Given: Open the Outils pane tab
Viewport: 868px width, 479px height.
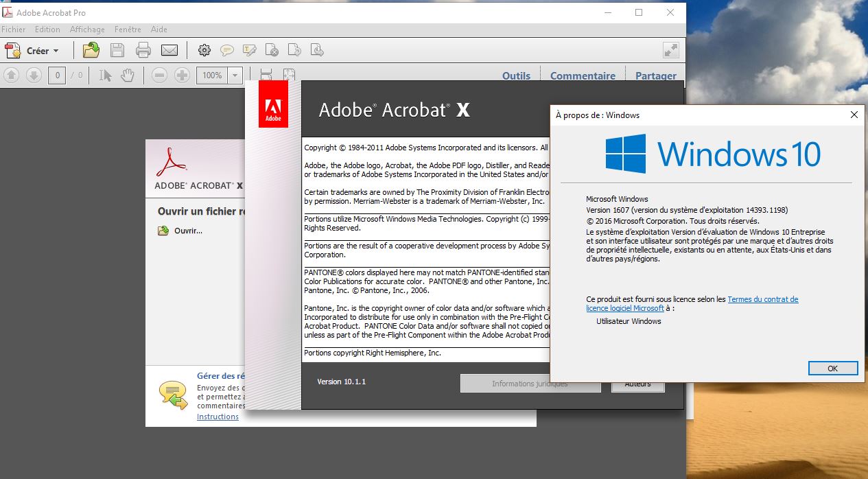Looking at the screenshot, I should (516, 75).
